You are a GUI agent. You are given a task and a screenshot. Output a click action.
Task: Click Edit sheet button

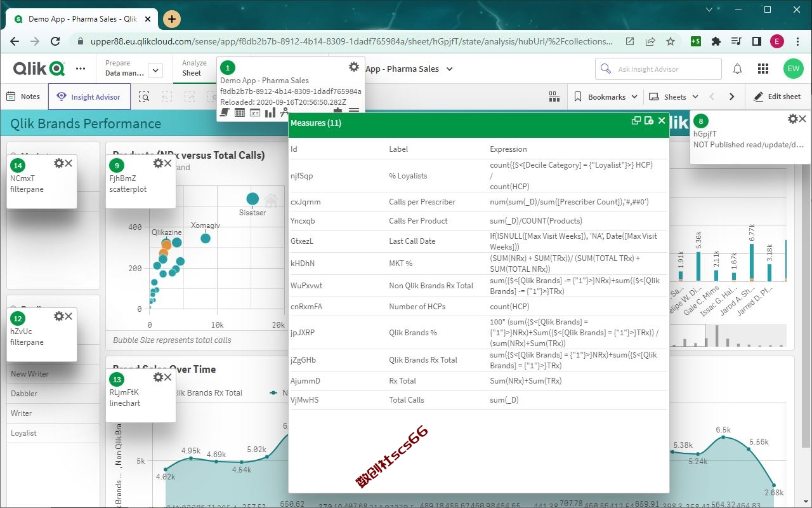tap(777, 97)
